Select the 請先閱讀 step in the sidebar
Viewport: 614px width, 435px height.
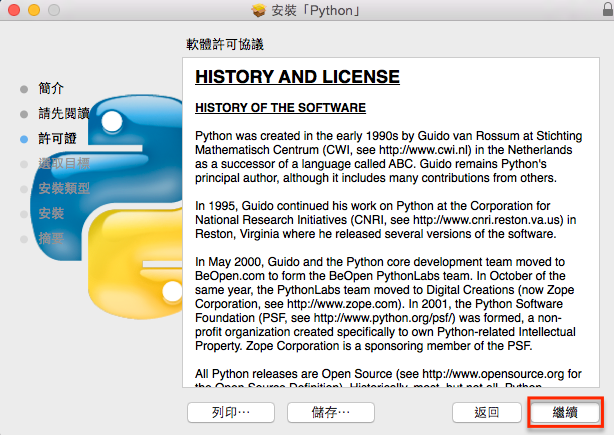point(64,113)
